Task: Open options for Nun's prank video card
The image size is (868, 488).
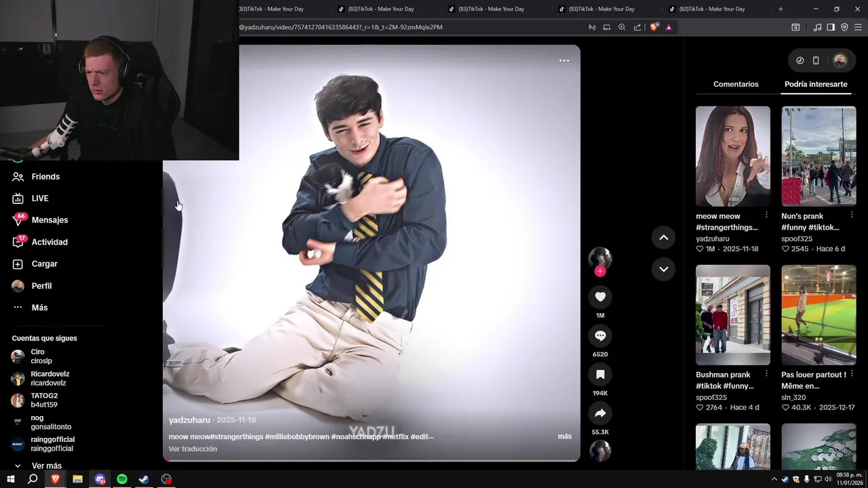Action: 852,215
